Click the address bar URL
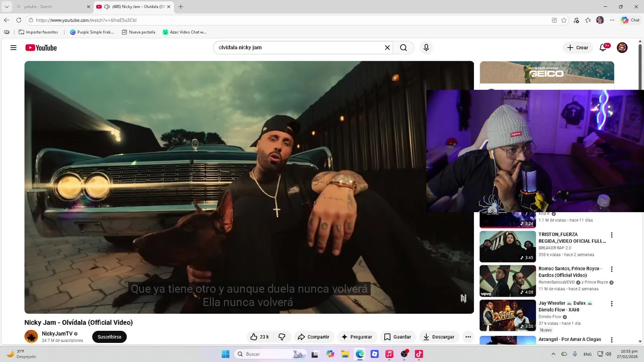The height and width of the screenshot is (362, 644). pos(86,20)
